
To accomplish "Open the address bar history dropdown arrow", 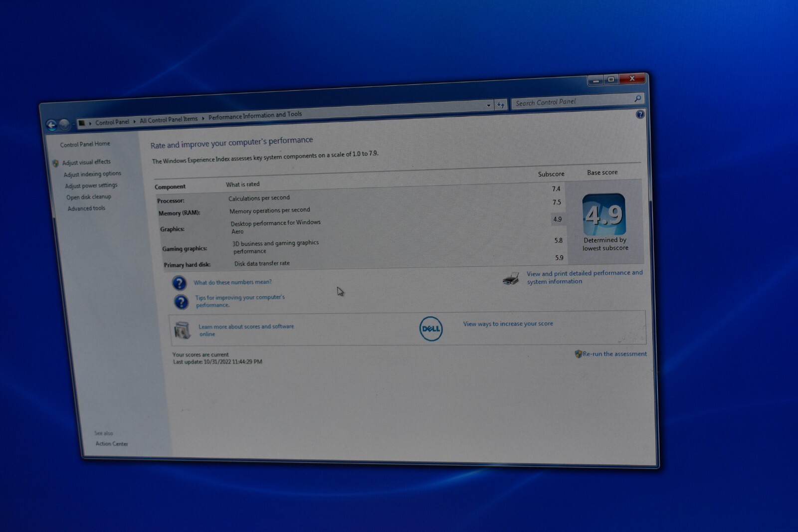I will [488, 105].
